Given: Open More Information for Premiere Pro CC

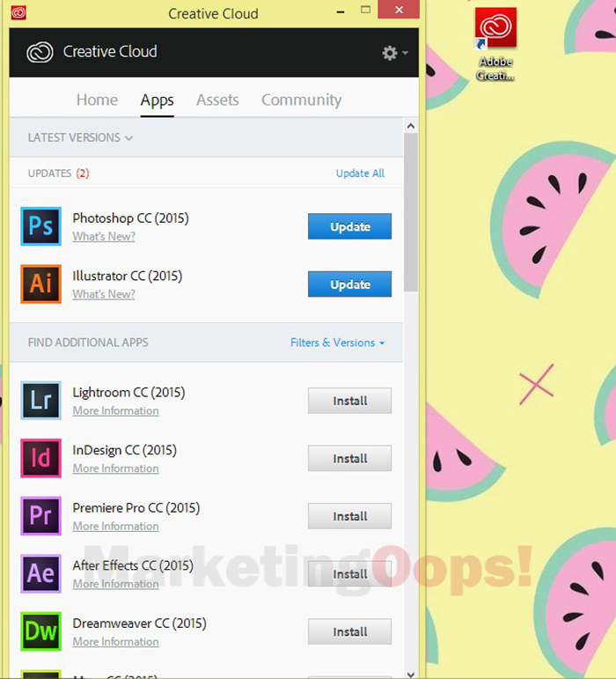Looking at the screenshot, I should coord(115,526).
